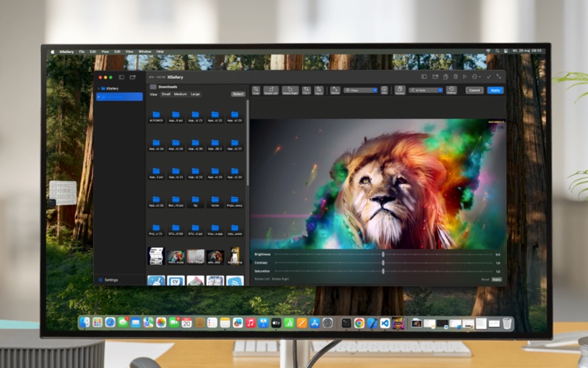Click the blue Apply button in toolbar
This screenshot has width=588, height=368.
tap(495, 90)
